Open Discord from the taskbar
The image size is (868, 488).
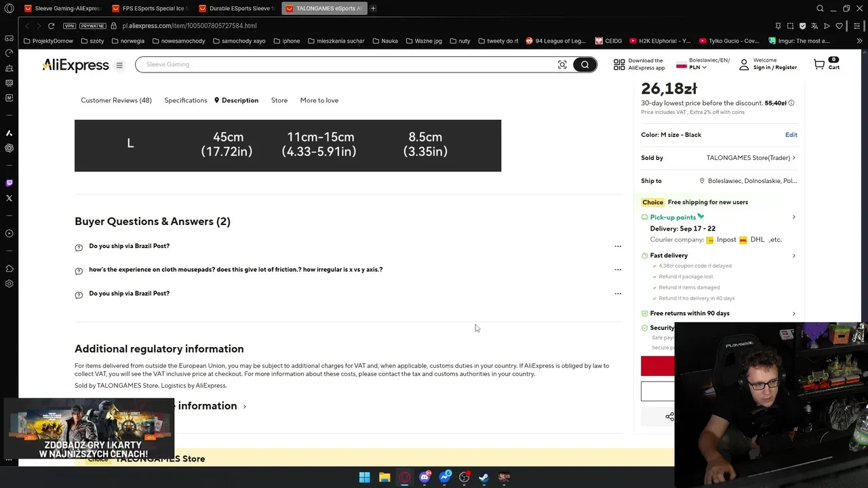[425, 477]
